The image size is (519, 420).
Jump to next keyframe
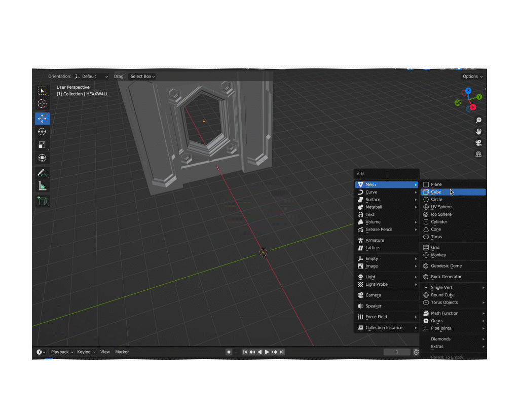click(274, 352)
